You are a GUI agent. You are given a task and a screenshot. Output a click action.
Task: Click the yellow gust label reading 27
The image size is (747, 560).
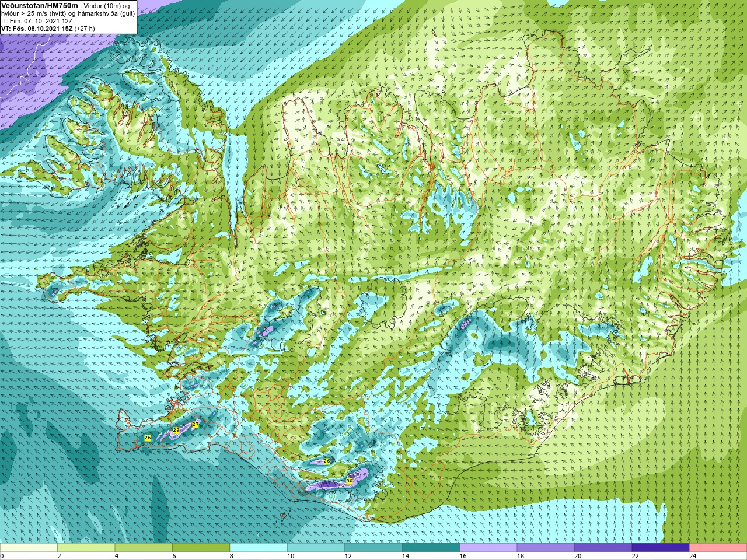click(195, 425)
